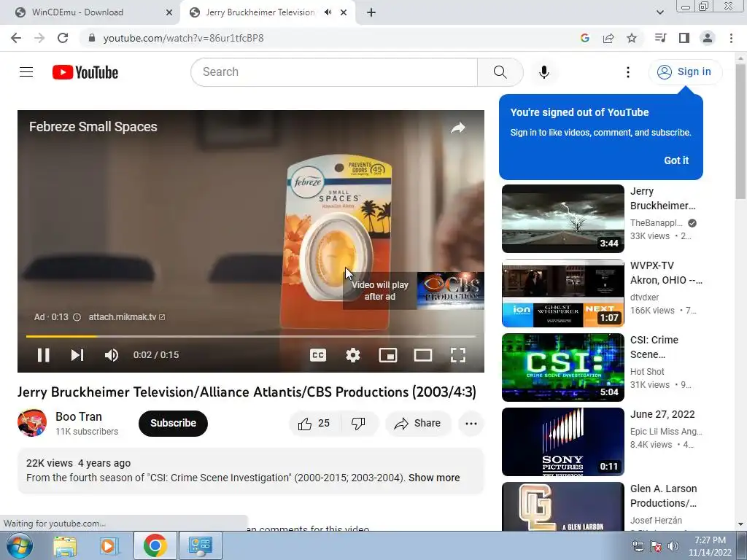This screenshot has height=560, width=747.
Task: Open the Chrome profile avatar
Action: click(708, 38)
